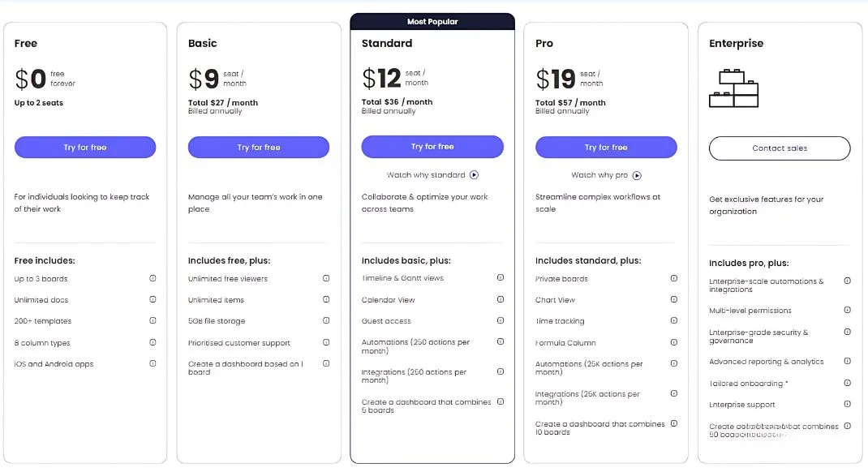868x472 pixels.
Task: Click play icon beside "Watch why standard"
Action: pos(475,174)
